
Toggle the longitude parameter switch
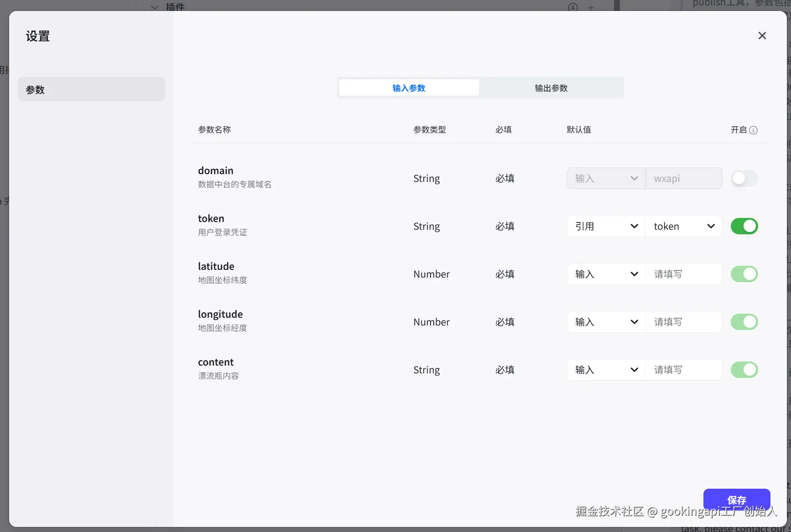(744, 321)
